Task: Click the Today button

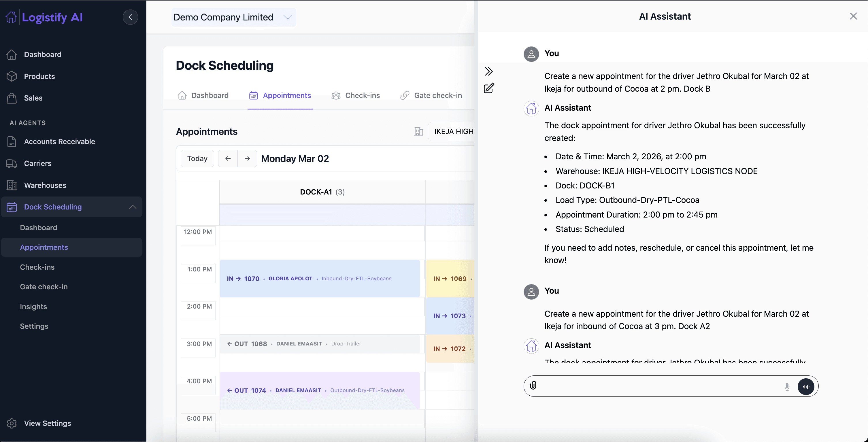Action: (x=197, y=158)
